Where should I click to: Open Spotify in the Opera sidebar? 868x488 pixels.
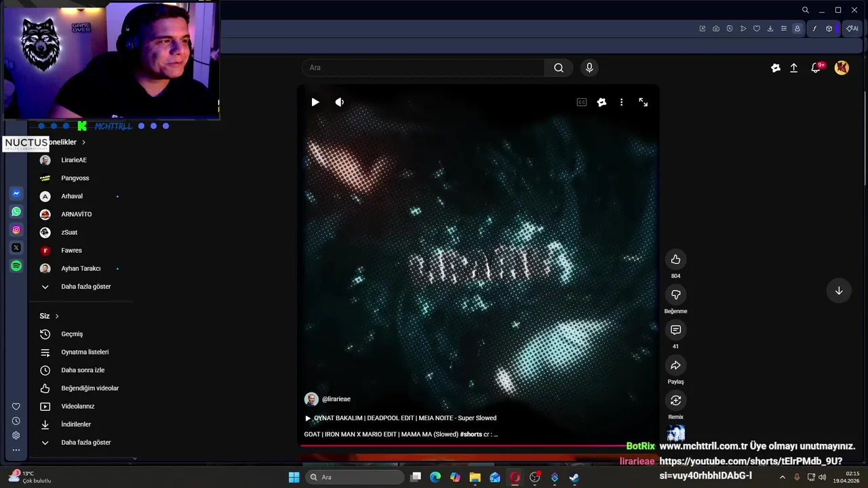[16, 266]
